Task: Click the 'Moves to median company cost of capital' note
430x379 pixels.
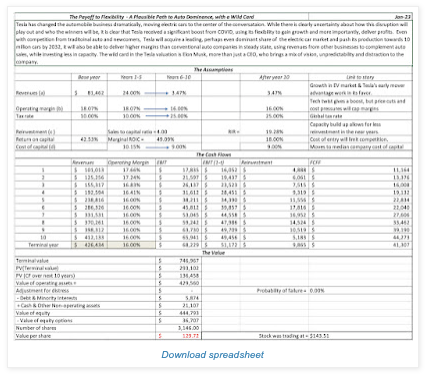Action: (x=356, y=147)
